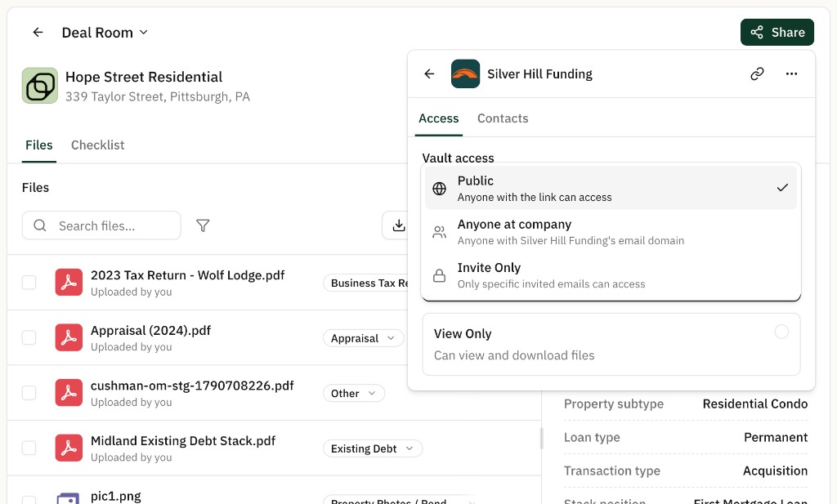Click the image icon for pic1.png

[69, 498]
